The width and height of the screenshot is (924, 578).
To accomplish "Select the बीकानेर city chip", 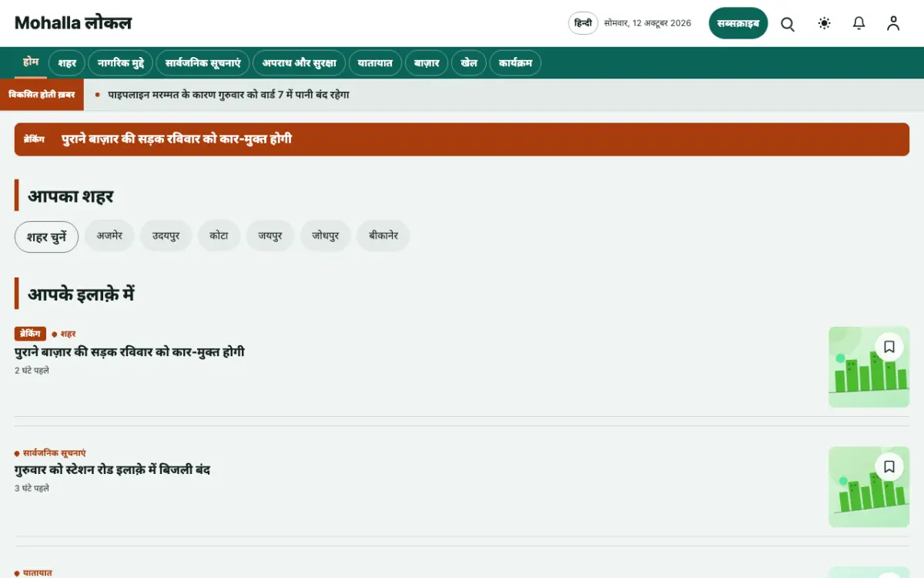I will point(383,236).
